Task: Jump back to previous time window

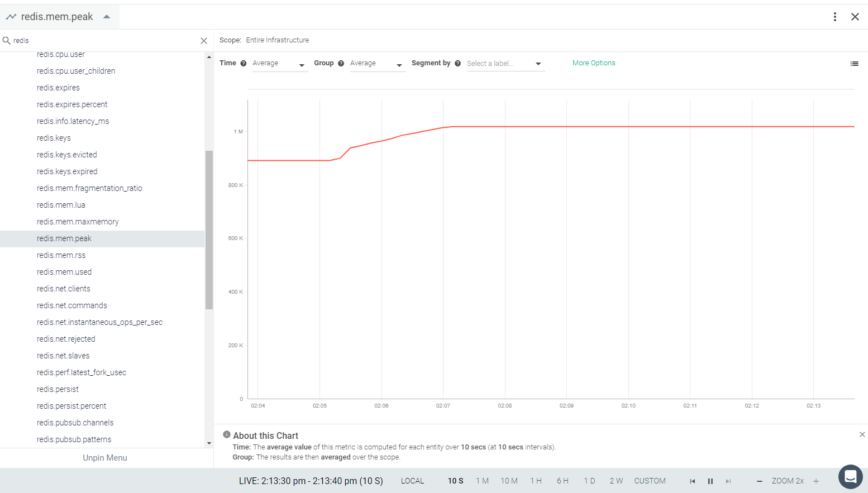Action: pos(693,481)
